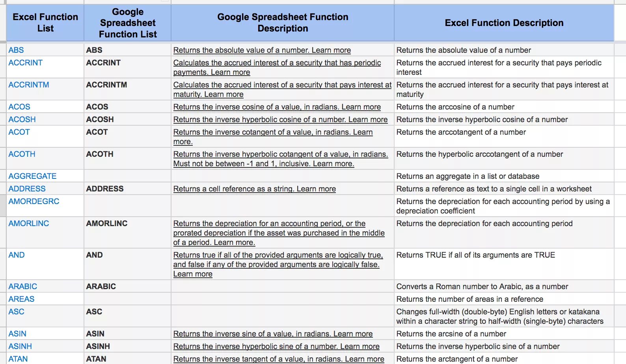The height and width of the screenshot is (364, 626).
Task: Select the bold ARABIC cell in Google column
Action: [128, 286]
